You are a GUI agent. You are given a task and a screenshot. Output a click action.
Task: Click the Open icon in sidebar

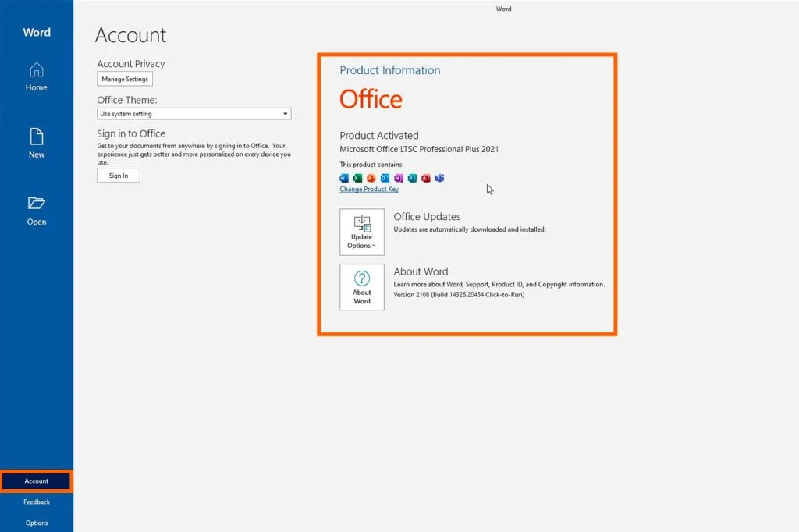pos(36,209)
